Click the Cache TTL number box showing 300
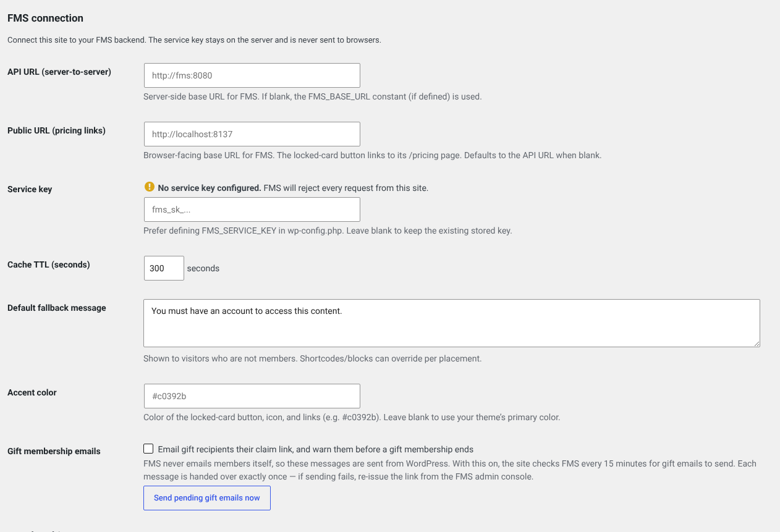Screen dimensions: 780x532 click(x=164, y=268)
